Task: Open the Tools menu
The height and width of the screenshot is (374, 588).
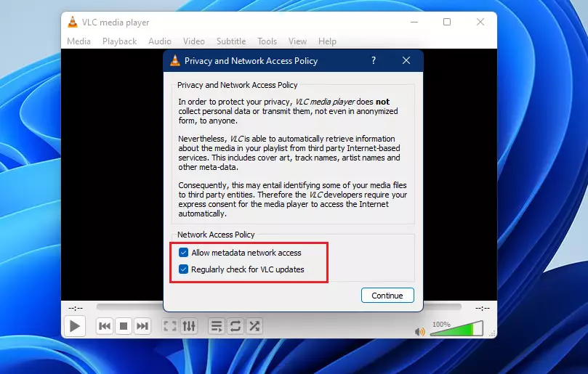Action: pos(267,41)
